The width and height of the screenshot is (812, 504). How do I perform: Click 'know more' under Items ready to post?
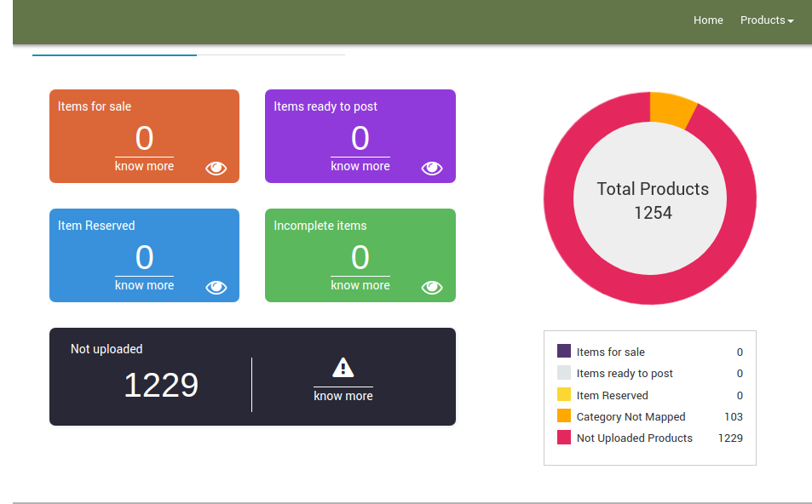tap(360, 166)
